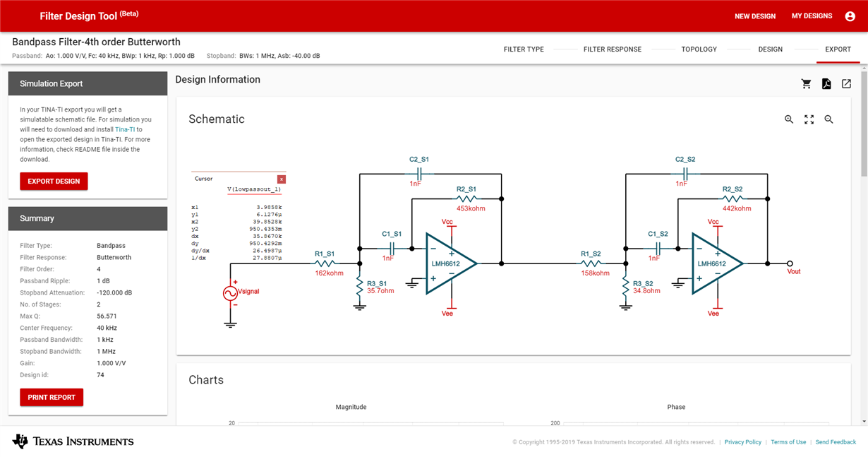Image resolution: width=868 pixels, height=457 pixels.
Task: Click Max Q value 56.571
Action: [x=107, y=316]
